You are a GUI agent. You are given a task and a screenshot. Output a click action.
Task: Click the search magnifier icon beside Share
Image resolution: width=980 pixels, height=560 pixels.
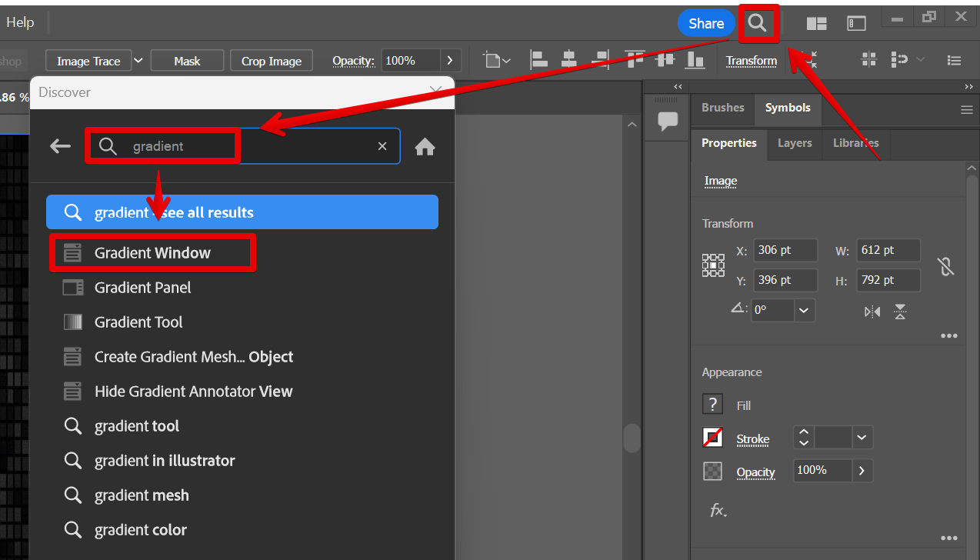tap(758, 24)
